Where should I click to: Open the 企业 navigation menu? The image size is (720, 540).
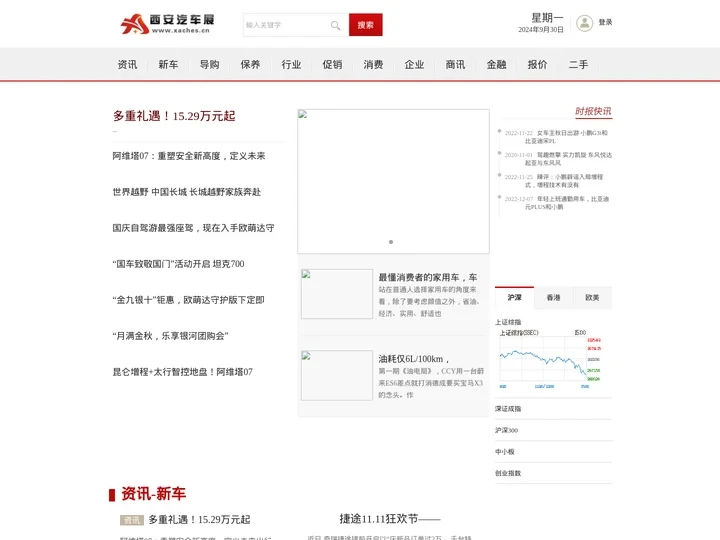coord(414,65)
